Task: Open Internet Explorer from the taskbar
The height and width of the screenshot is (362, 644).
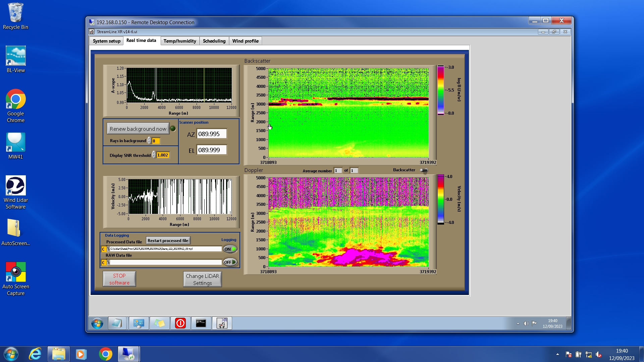Action: coord(35,354)
